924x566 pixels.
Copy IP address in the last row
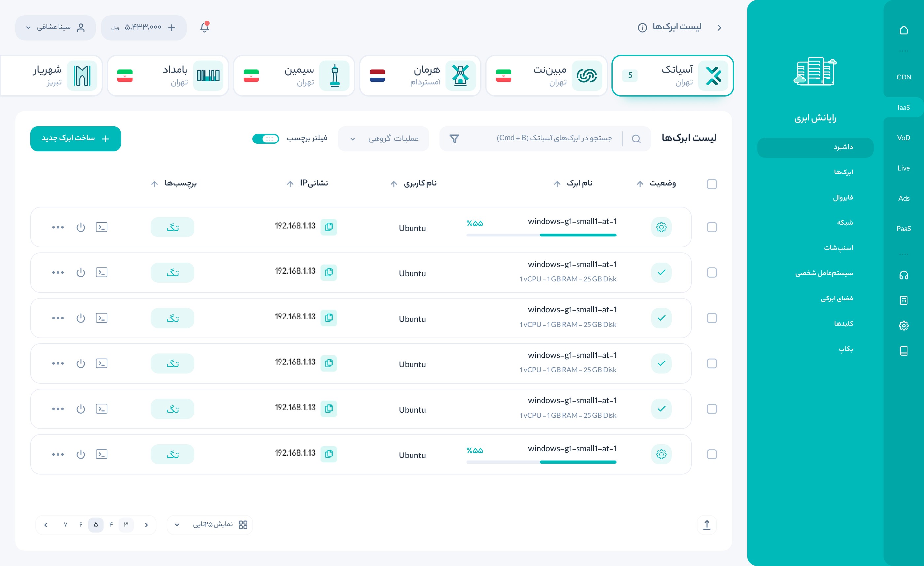tap(329, 454)
